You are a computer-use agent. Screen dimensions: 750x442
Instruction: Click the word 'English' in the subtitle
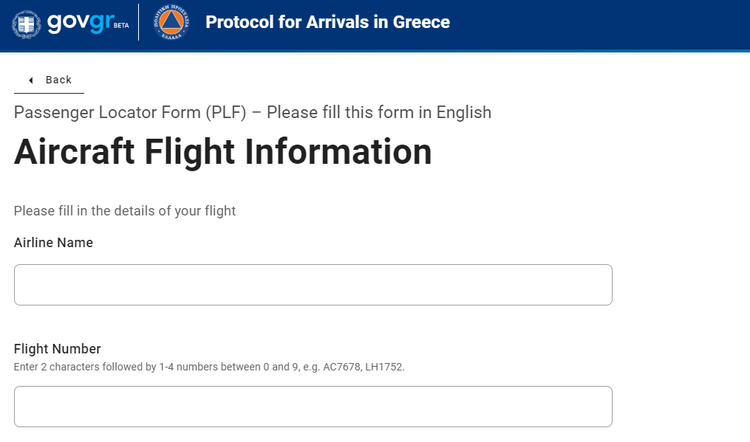463,112
